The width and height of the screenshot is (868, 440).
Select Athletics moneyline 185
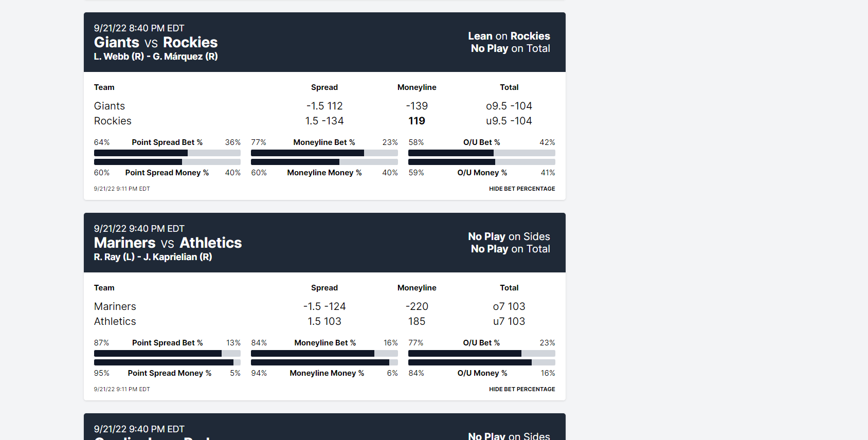tap(417, 321)
